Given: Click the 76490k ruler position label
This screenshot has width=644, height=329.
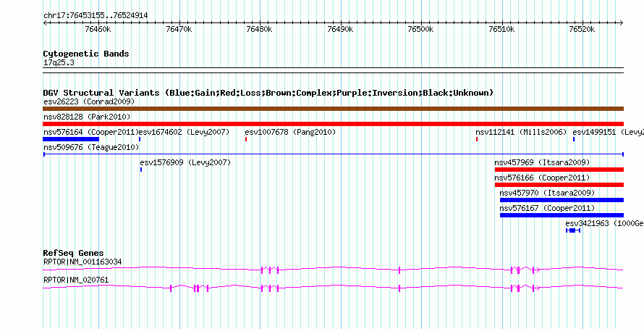Looking at the screenshot, I should (341, 29).
